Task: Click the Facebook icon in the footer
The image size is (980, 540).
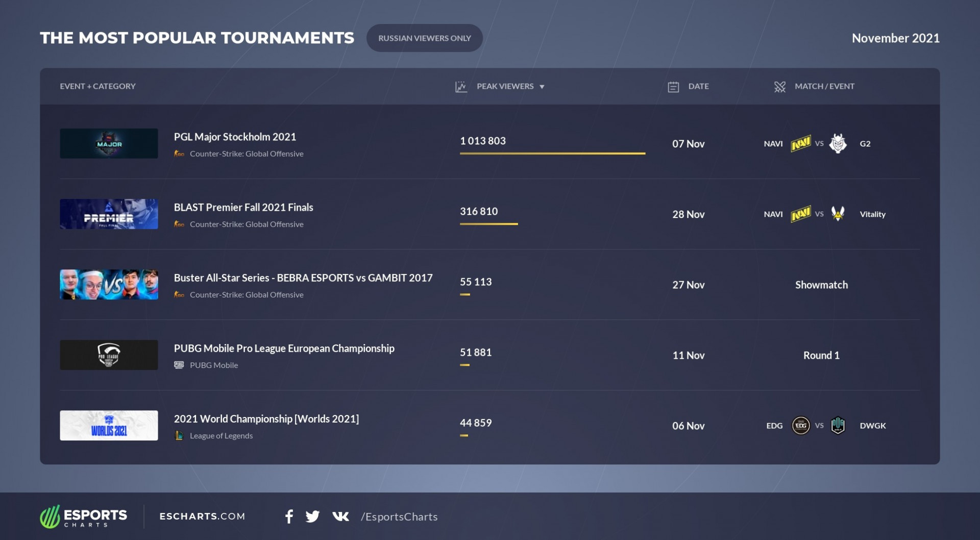Action: (x=289, y=517)
